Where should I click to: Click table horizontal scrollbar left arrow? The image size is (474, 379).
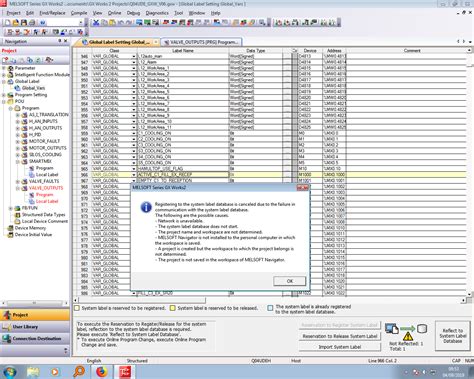pos(76,300)
